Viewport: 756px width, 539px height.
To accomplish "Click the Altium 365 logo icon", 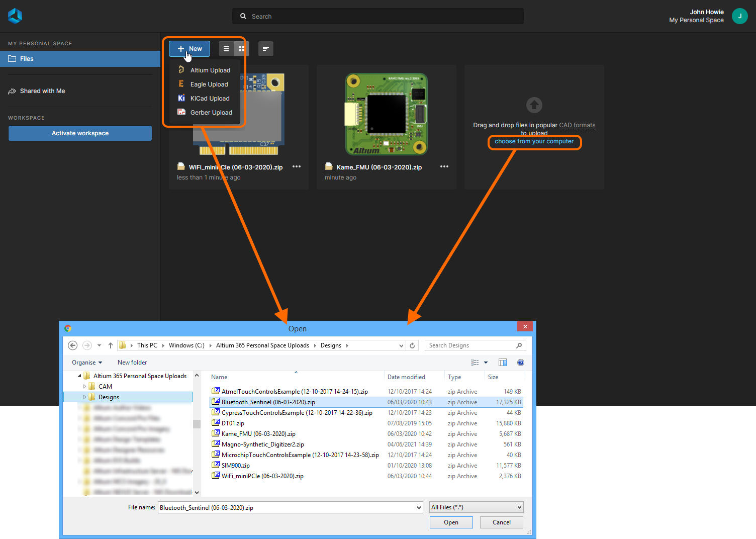I will [x=15, y=16].
